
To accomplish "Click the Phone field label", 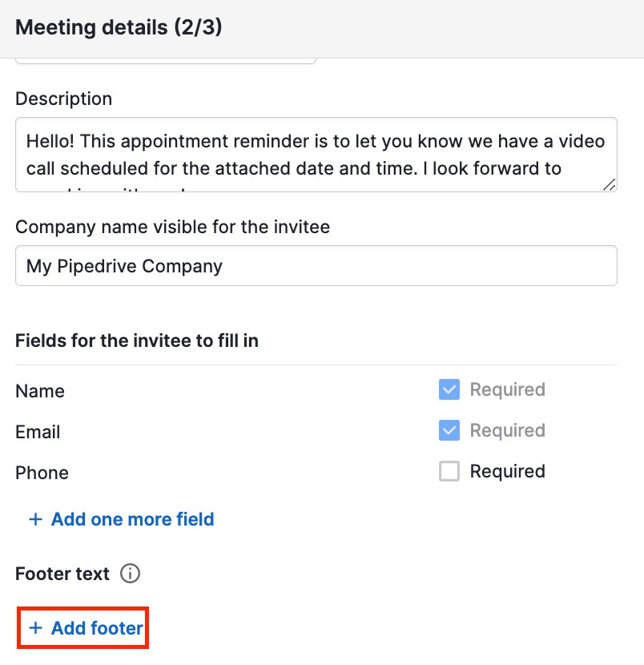I will [x=42, y=473].
